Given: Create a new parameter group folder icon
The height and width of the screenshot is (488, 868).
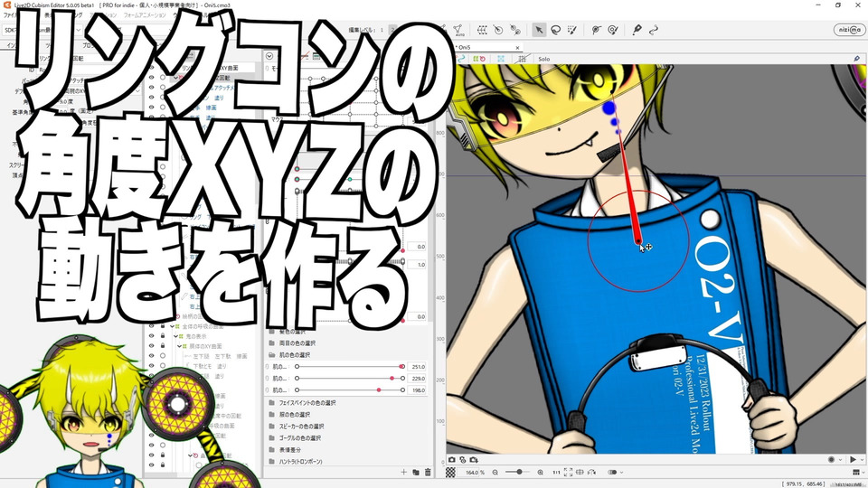Looking at the screenshot, I should (416, 472).
